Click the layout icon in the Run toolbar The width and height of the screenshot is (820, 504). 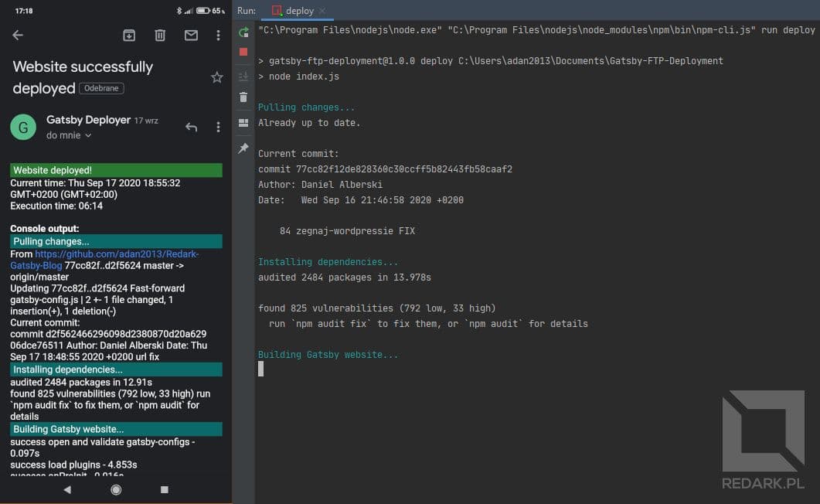(243, 123)
